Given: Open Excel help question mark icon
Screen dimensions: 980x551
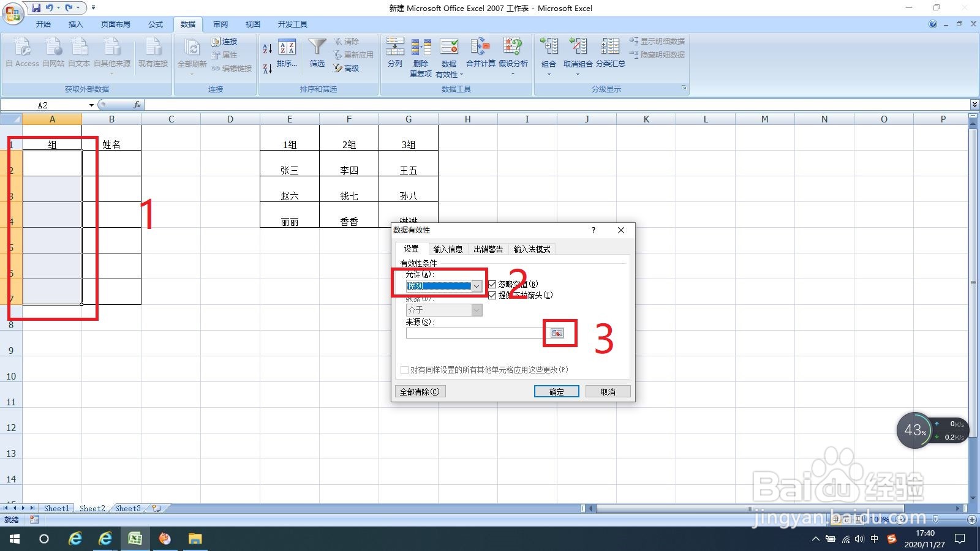Looking at the screenshot, I should 932,24.
